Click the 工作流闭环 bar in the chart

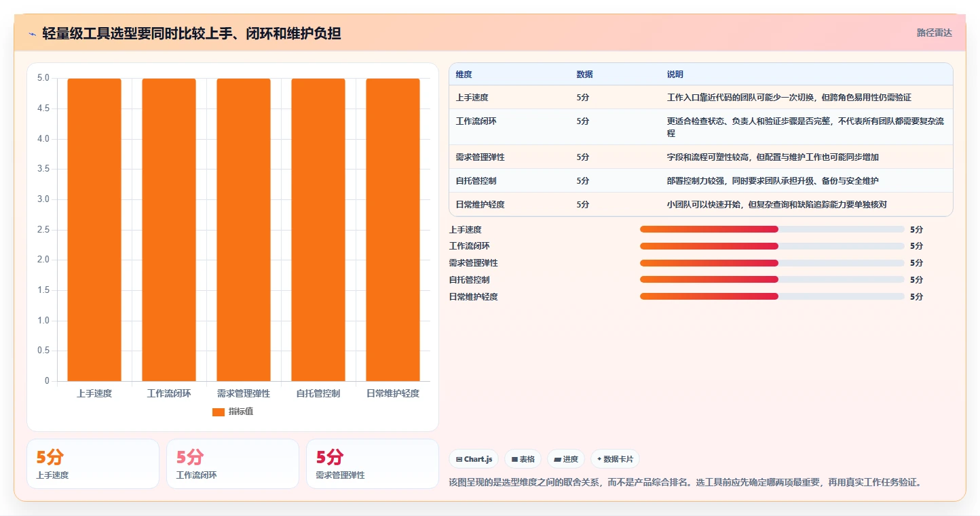click(x=169, y=230)
